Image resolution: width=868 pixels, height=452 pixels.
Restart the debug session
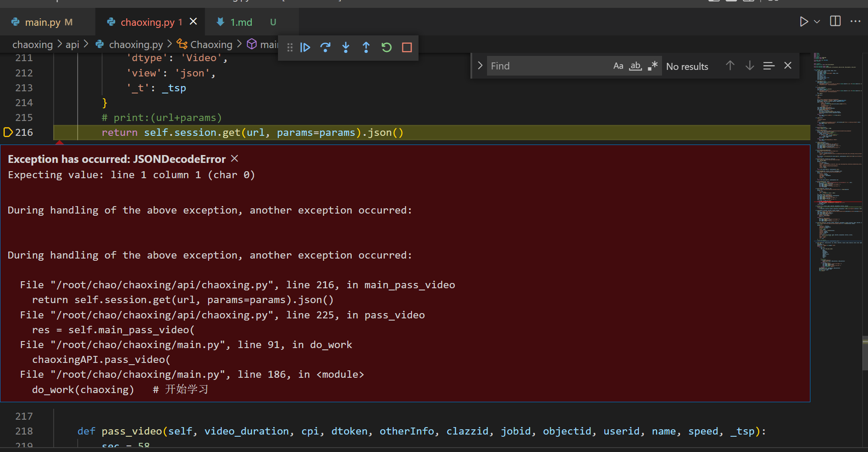pyautogui.click(x=387, y=48)
